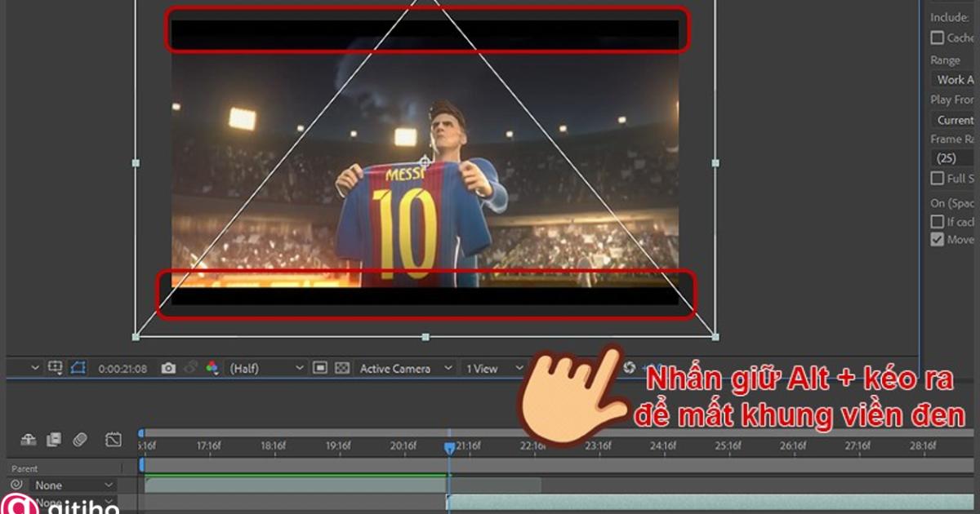Open the Half resolution dropdown
The height and width of the screenshot is (514, 980).
tap(263, 368)
